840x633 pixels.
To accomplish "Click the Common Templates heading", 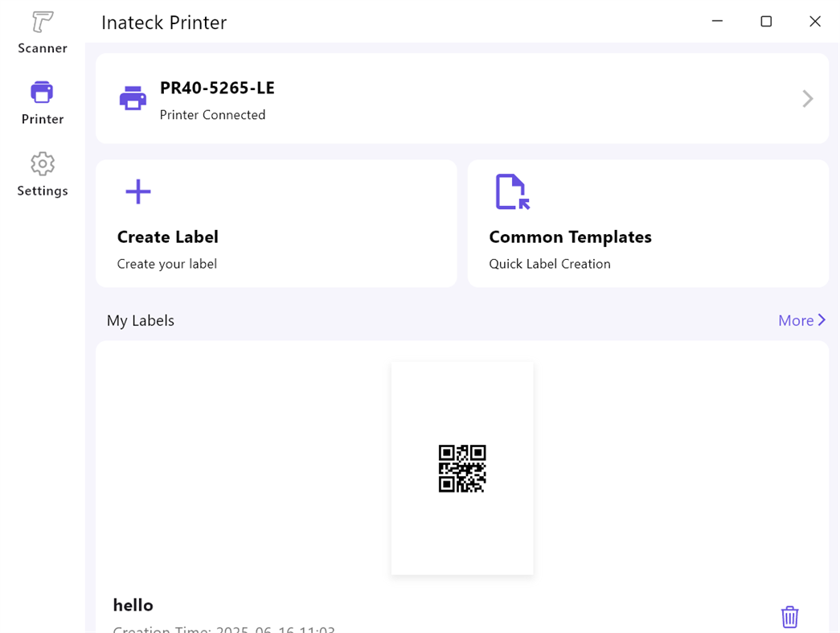I will 571,237.
